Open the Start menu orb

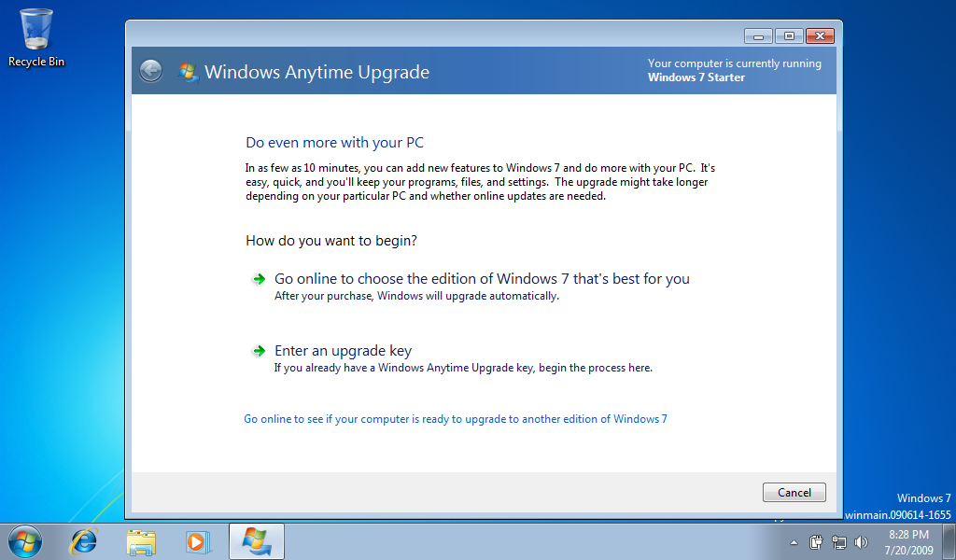pyautogui.click(x=25, y=541)
